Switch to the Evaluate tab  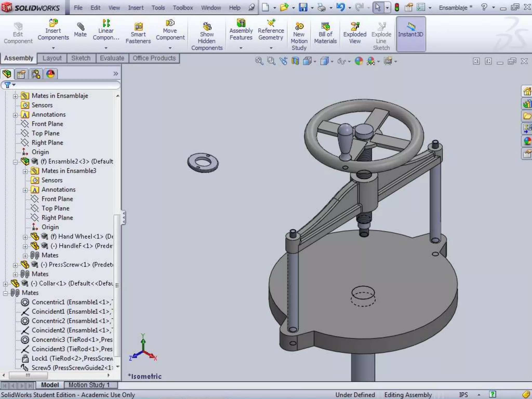tap(112, 58)
